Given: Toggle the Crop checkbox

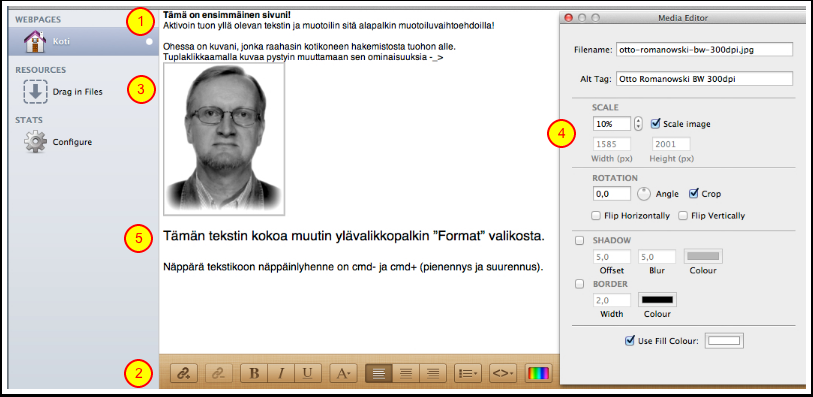Looking at the screenshot, I should [x=693, y=194].
